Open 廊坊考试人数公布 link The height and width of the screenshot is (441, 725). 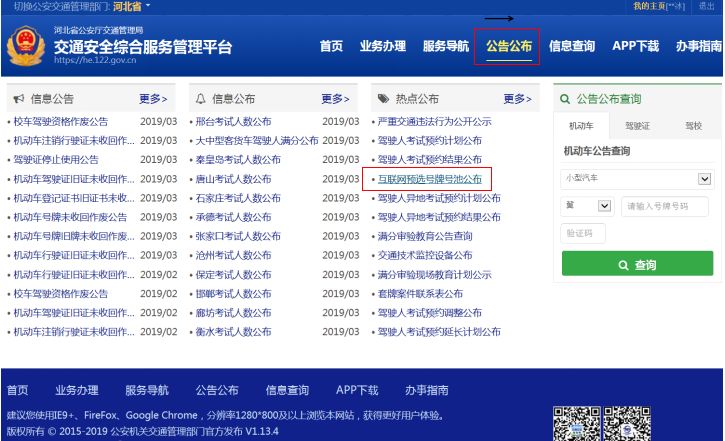click(x=233, y=312)
